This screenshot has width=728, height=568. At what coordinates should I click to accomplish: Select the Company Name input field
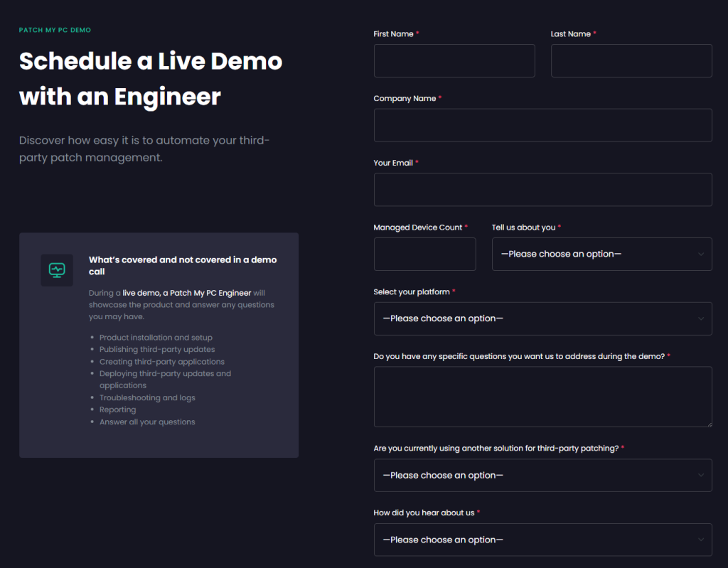coord(542,125)
